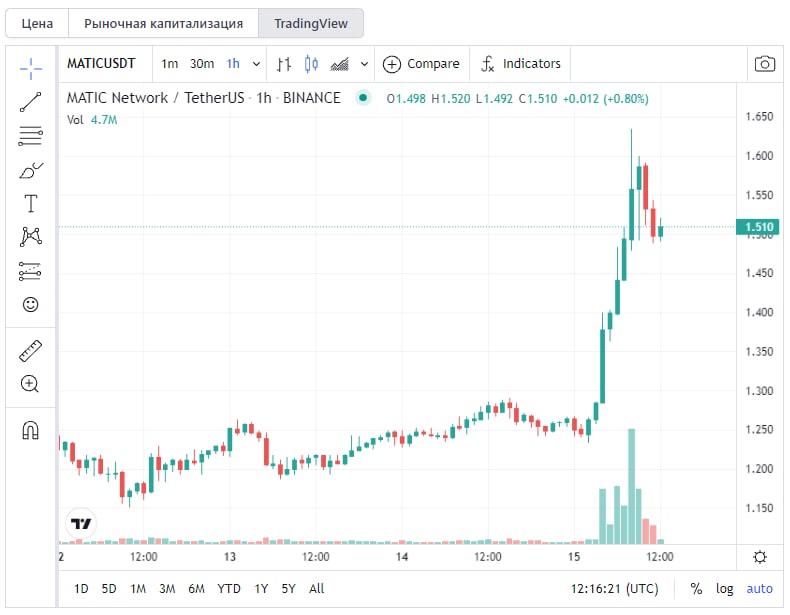The image size is (790, 615).
Task: Toggle log scale mode
Action: click(725, 588)
